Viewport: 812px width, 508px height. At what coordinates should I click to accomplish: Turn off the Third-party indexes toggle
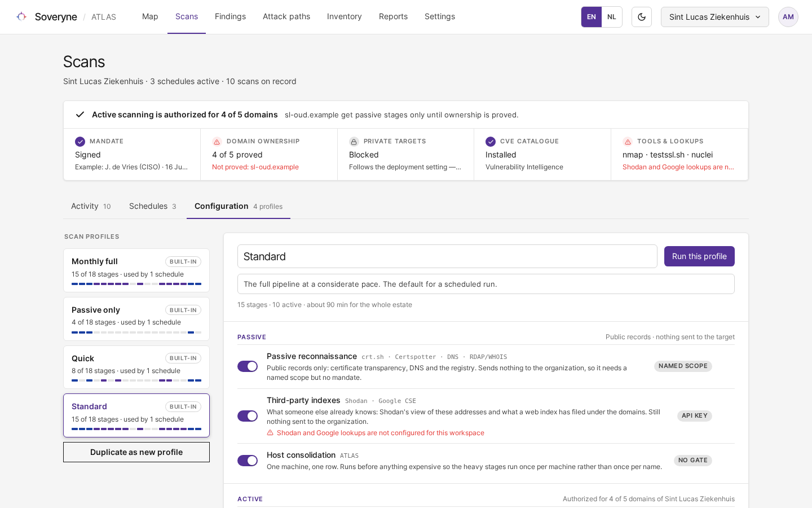(x=248, y=416)
